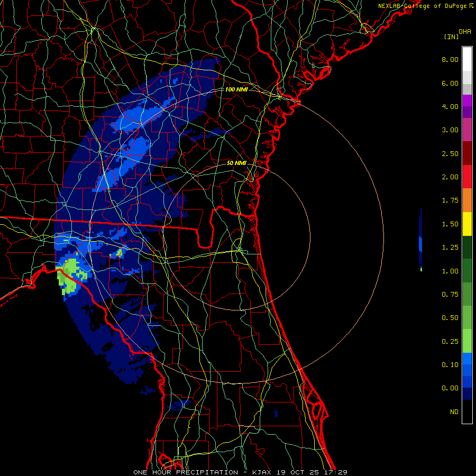Select the ND legend label
This screenshot has width=476, height=476.
(454, 412)
